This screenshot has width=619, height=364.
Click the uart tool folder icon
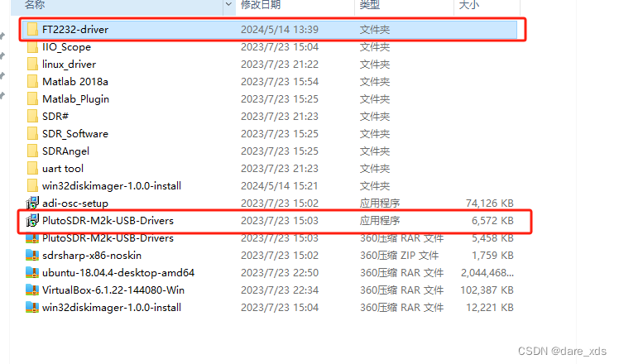click(x=32, y=169)
